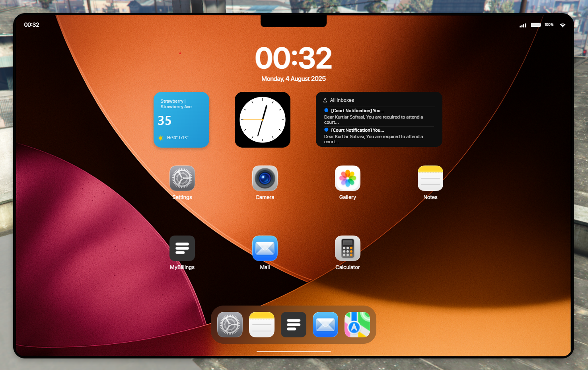The image size is (588, 370).
Task: Open the Calculator app
Action: pos(348,248)
